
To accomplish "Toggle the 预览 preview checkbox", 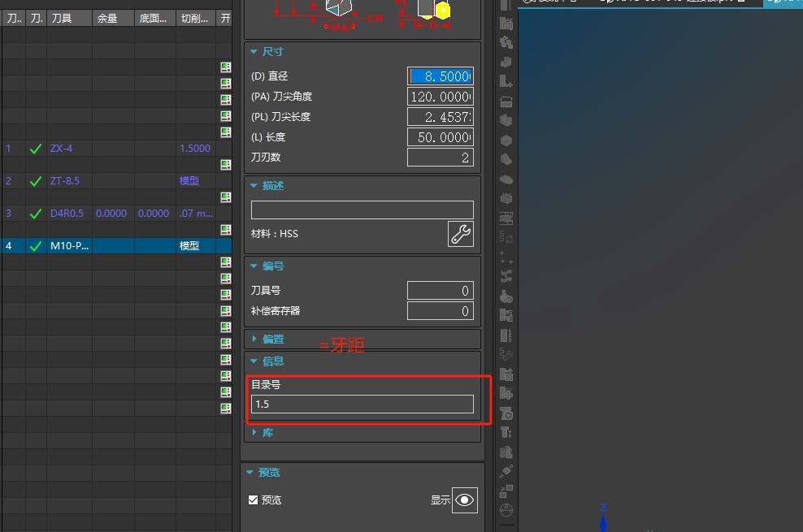I will pos(253,500).
